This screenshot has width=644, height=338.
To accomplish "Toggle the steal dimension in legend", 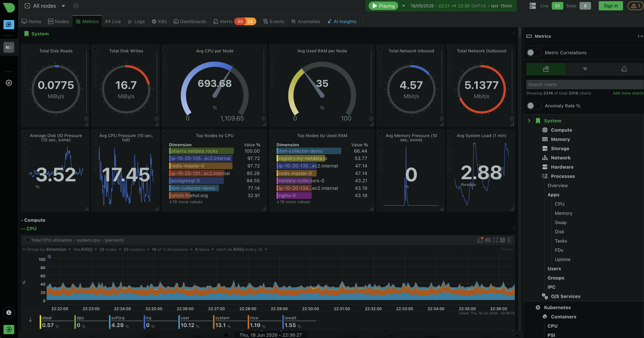I will click(56, 322).
